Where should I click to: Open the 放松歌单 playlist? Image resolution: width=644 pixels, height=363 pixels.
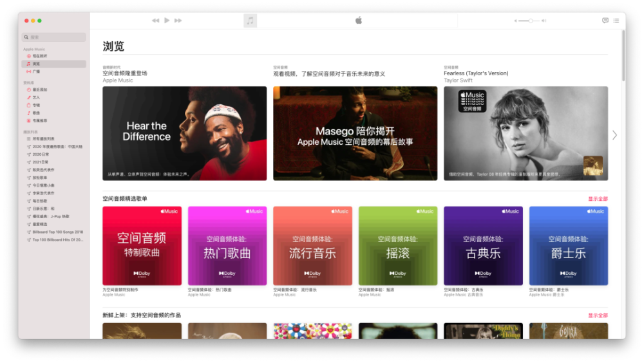pos(54,178)
